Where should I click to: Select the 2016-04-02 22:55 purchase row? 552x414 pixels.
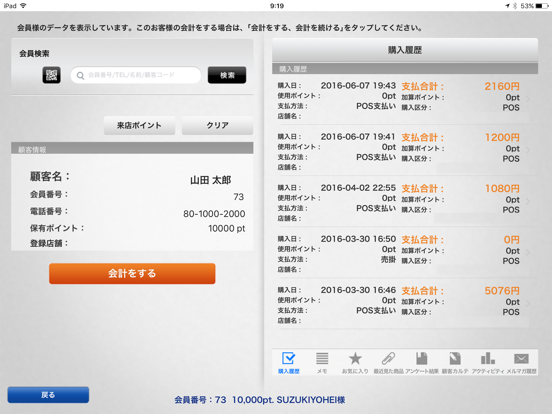403,202
